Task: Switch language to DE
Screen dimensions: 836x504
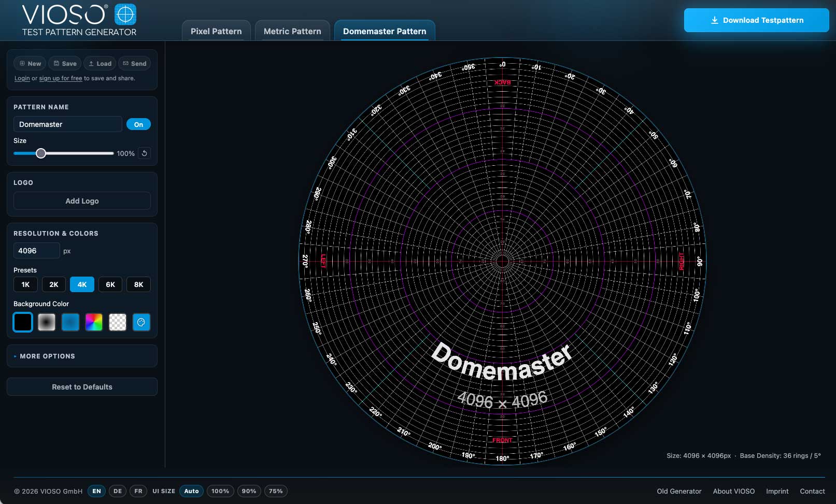Action: (118, 491)
